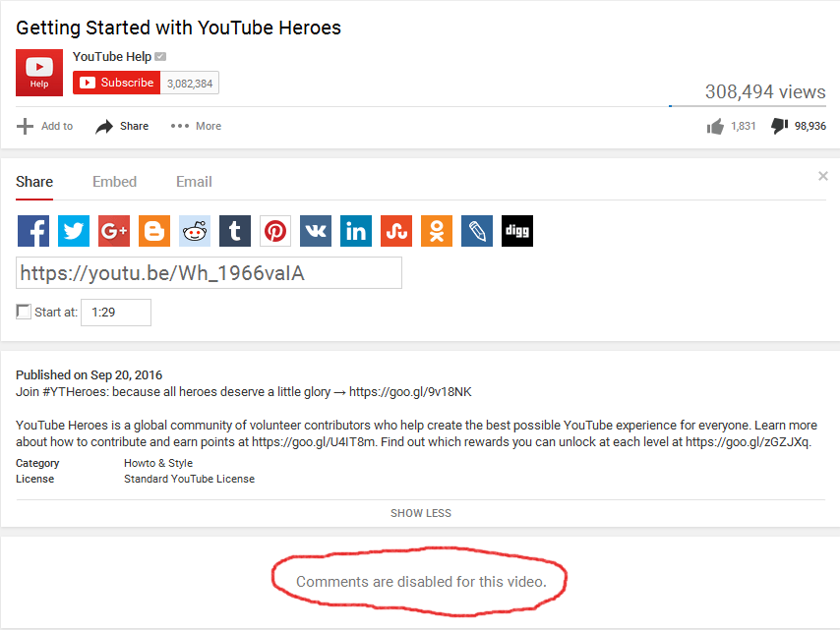Share the video on reddit

point(195,231)
